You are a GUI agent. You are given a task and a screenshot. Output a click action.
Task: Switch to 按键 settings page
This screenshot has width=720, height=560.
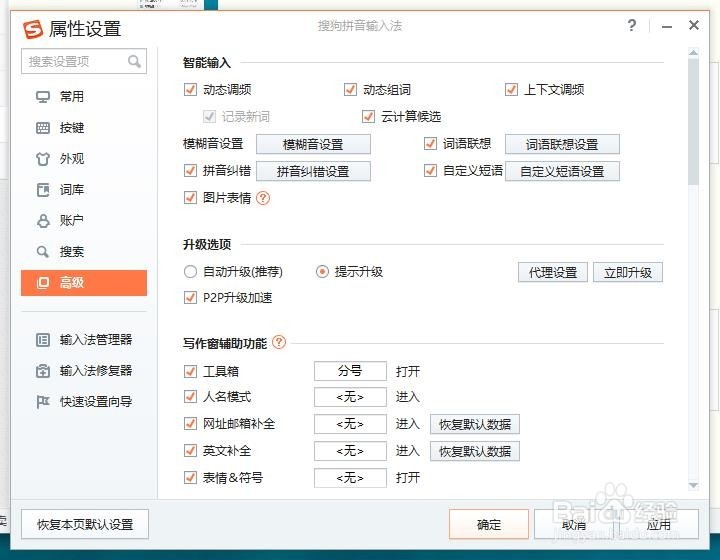point(84,128)
